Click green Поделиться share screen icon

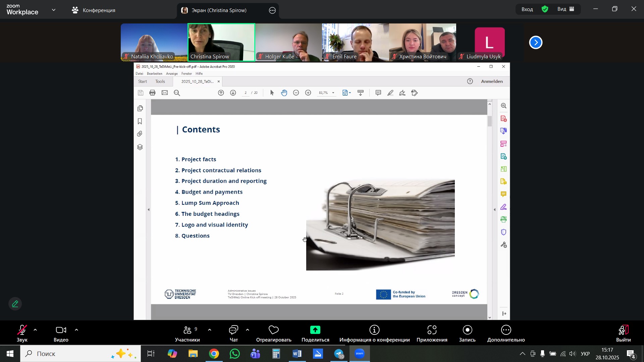(315, 330)
